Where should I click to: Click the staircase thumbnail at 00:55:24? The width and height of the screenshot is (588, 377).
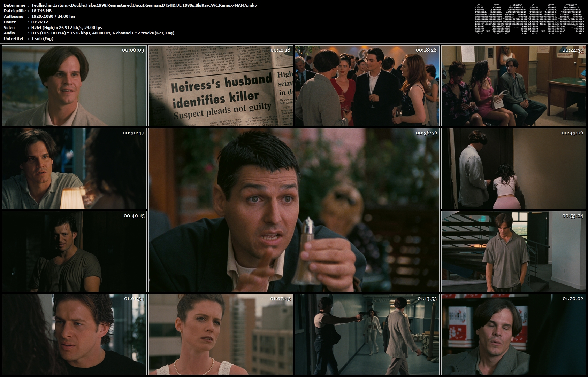click(x=513, y=251)
